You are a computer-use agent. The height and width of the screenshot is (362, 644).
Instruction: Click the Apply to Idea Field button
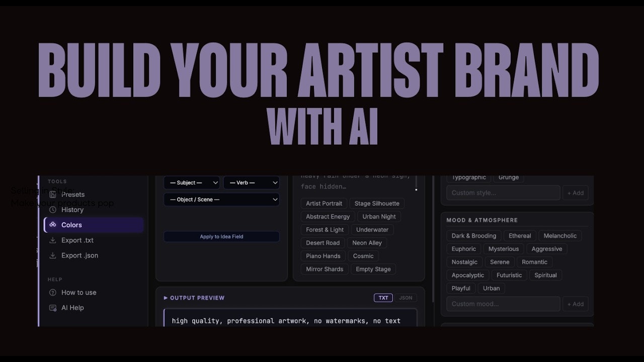[x=221, y=236]
